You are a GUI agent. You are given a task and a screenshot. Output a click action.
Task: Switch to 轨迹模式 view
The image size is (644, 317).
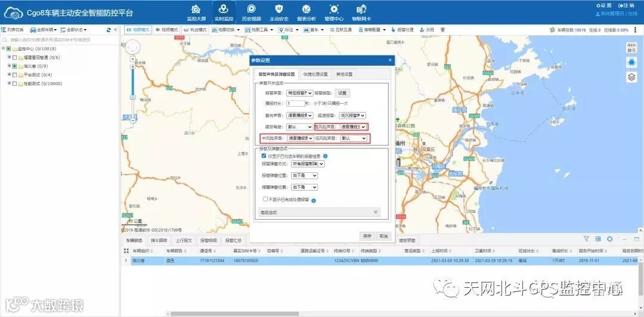click(195, 30)
